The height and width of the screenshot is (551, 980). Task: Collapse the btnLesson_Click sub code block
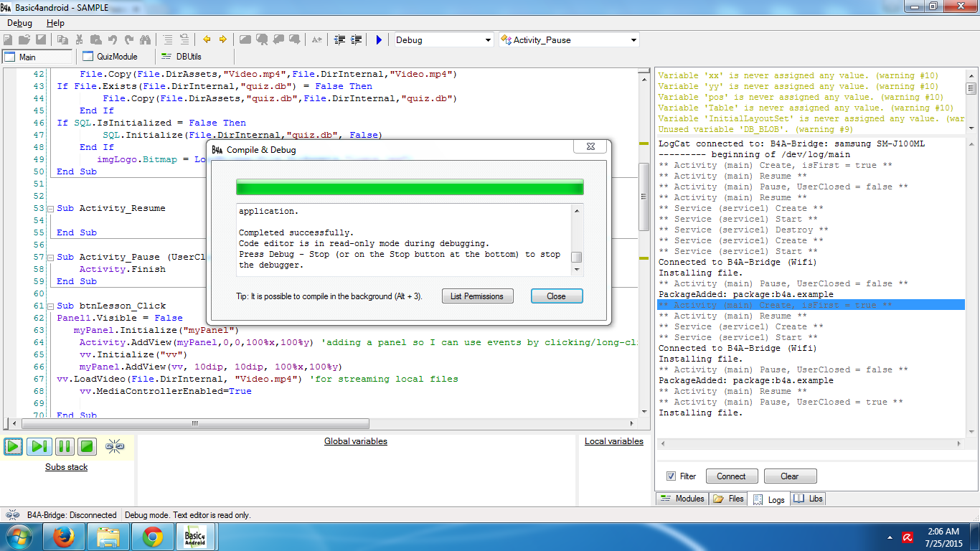[50, 306]
